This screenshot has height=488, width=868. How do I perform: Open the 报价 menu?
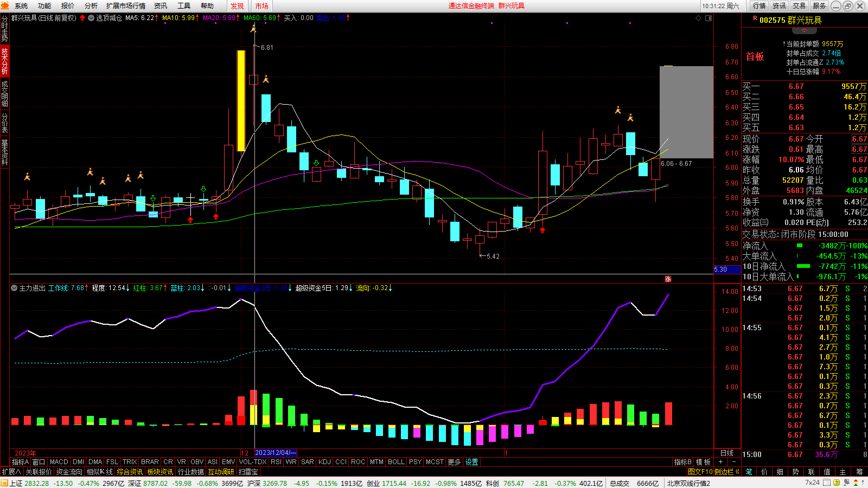68,6
